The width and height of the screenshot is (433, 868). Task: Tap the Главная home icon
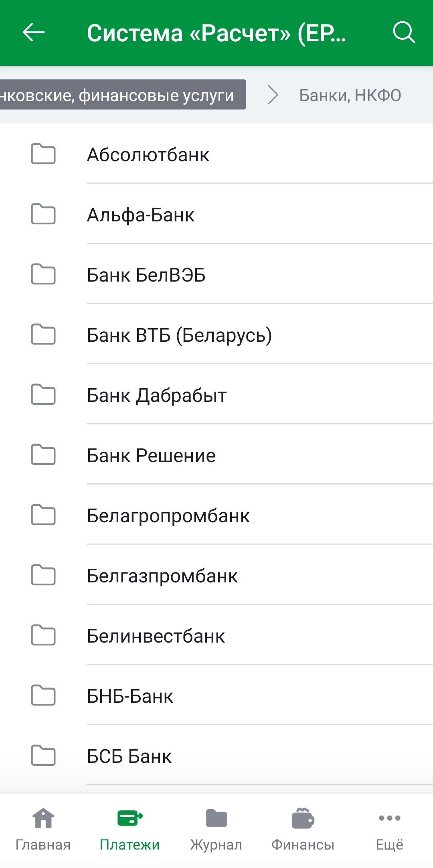(43, 818)
